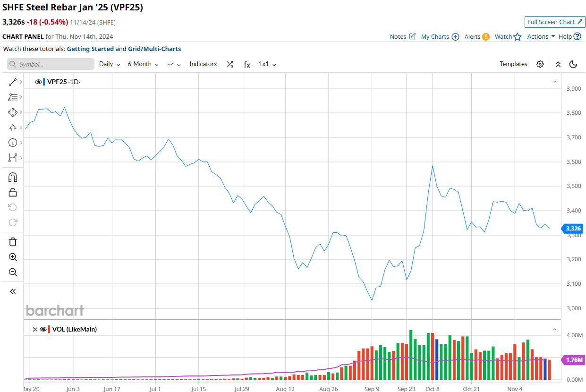Viewport: 586px width, 392px height.
Task: Open the 1x1 grid layout dropdown
Action: (267, 64)
